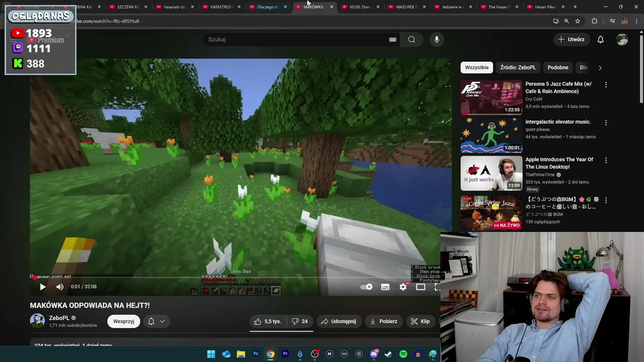Open Chrome extensions puzzle icon
644x362 pixels.
pos(595,21)
